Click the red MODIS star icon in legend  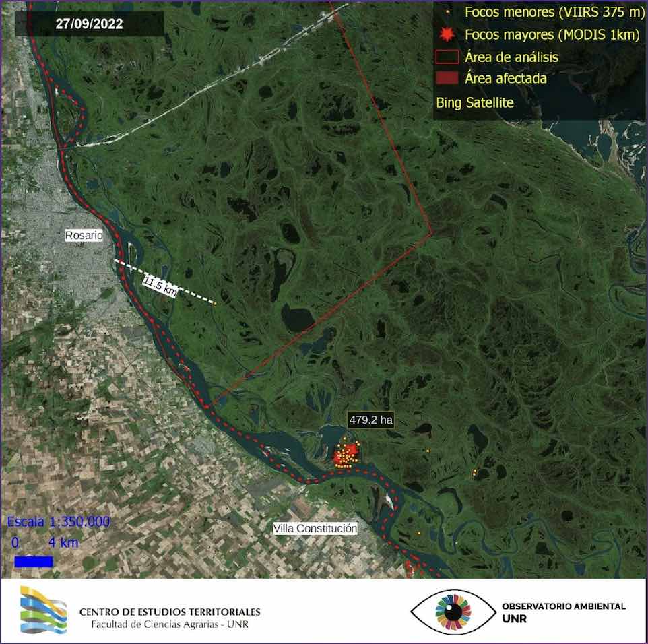pyautogui.click(x=446, y=35)
